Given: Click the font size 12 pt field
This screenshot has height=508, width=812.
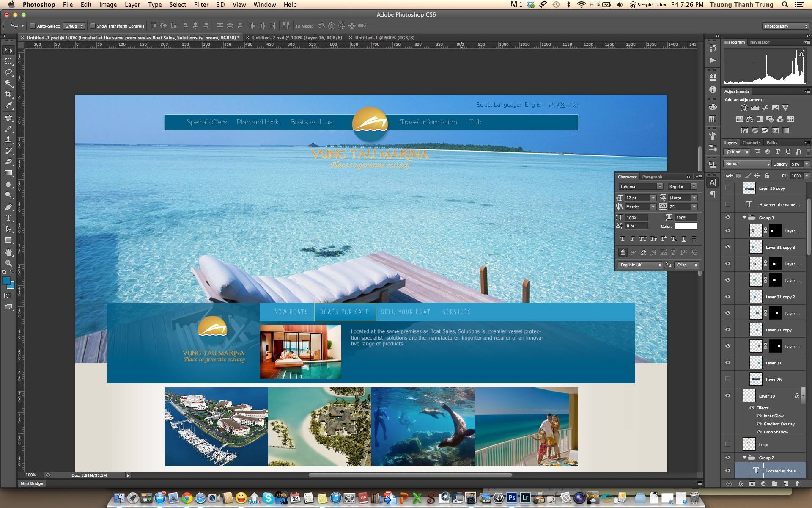Looking at the screenshot, I should click(637, 198).
